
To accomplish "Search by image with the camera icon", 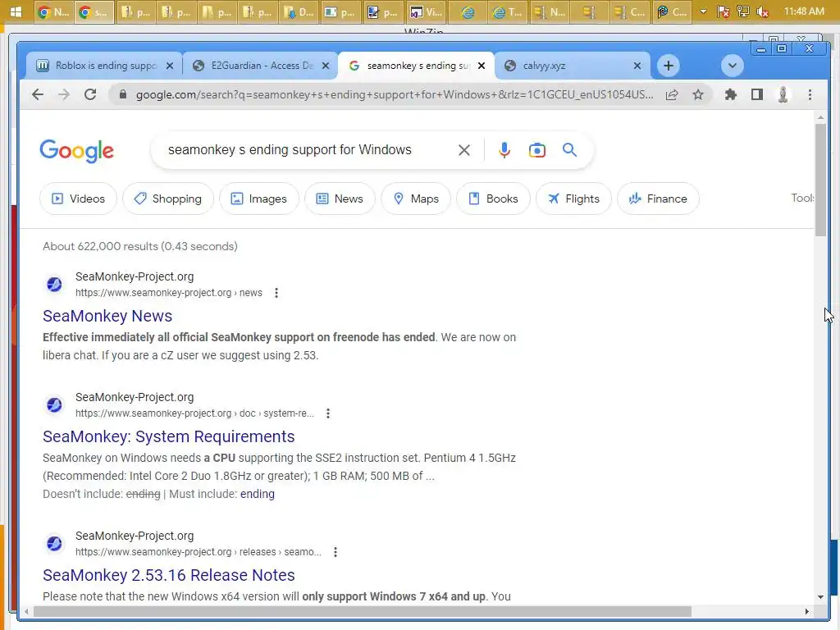I will pos(537,150).
